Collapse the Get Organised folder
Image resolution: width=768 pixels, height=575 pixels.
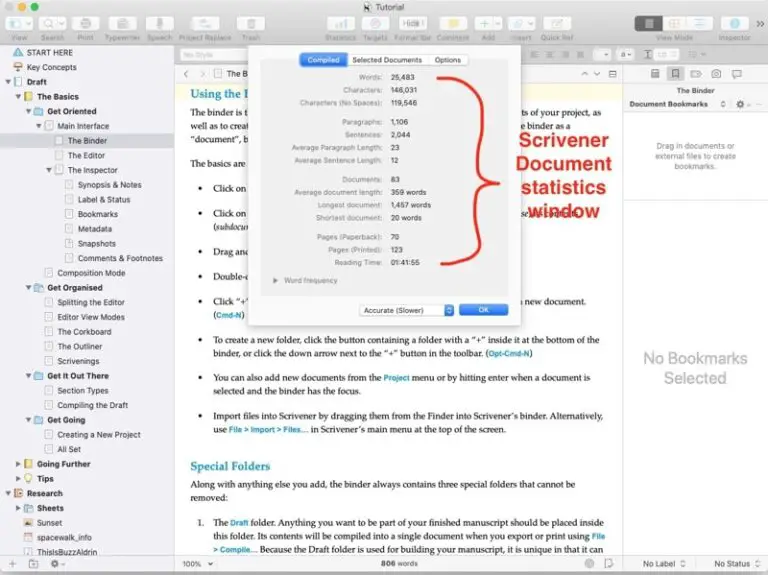pos(28,288)
